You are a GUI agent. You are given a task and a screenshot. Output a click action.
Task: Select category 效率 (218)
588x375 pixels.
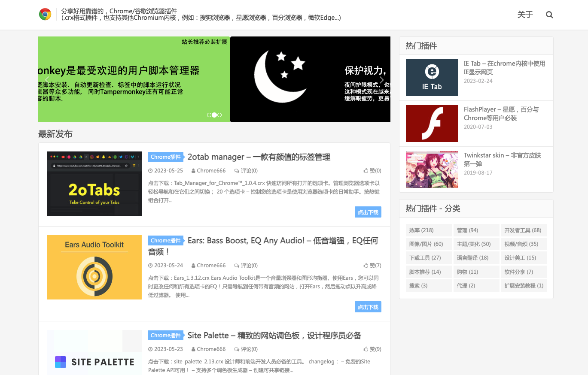(429, 230)
